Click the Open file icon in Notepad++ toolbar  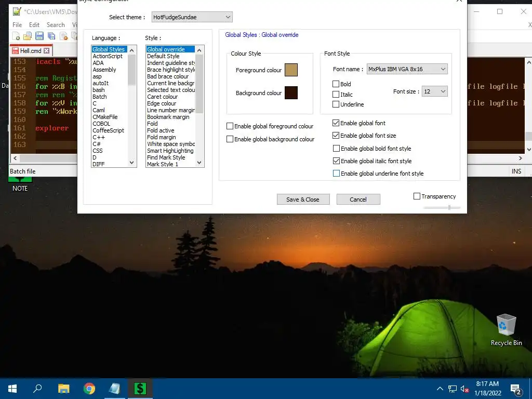[x=28, y=36]
